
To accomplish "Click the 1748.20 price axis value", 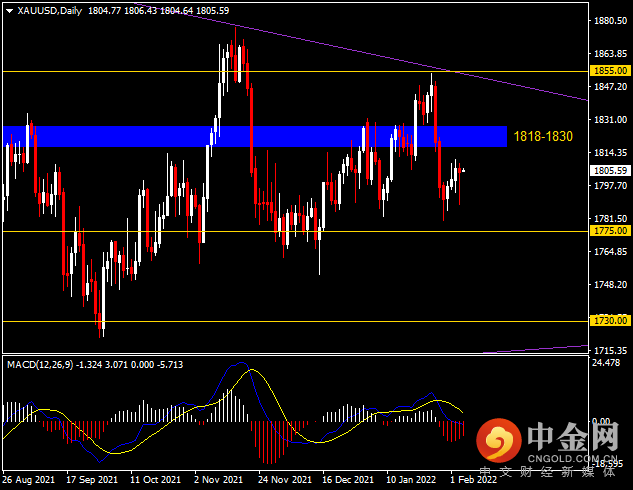I will point(610,285).
